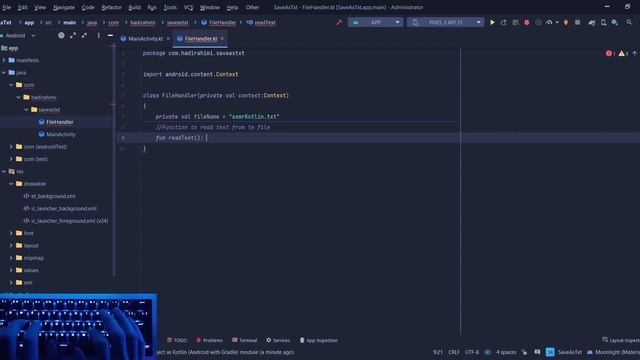
Task: Collapse the hadirahimi package folder
Action: tap(19, 97)
